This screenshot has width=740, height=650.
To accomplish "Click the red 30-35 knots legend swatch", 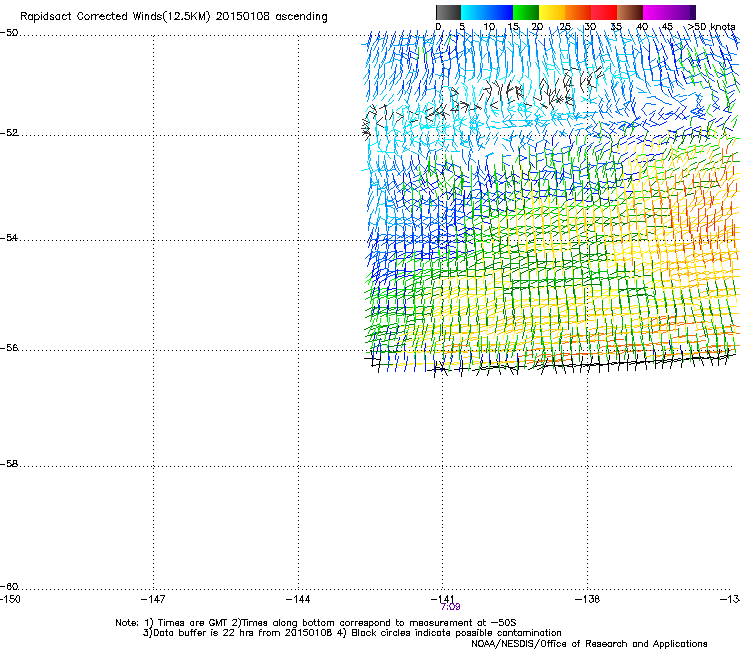I will [x=604, y=12].
